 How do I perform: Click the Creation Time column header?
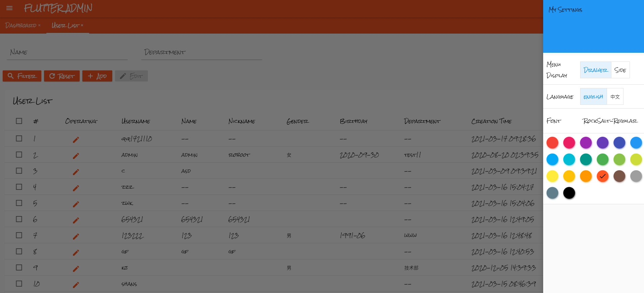[x=491, y=121]
